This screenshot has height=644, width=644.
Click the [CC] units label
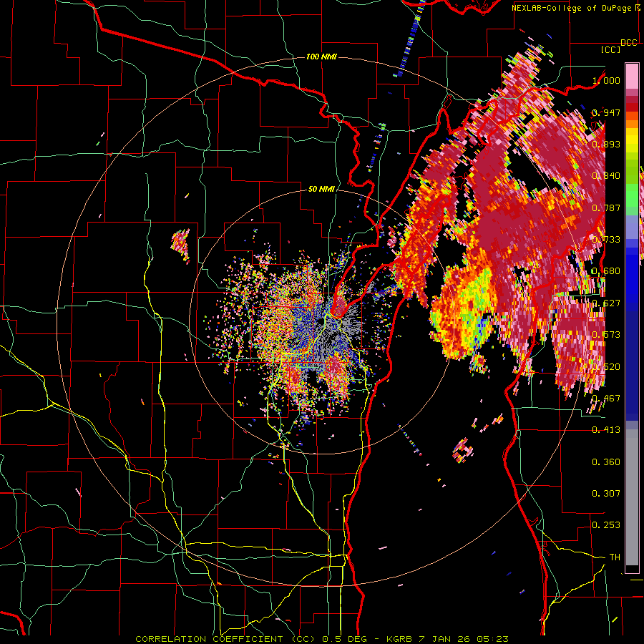pyautogui.click(x=611, y=49)
